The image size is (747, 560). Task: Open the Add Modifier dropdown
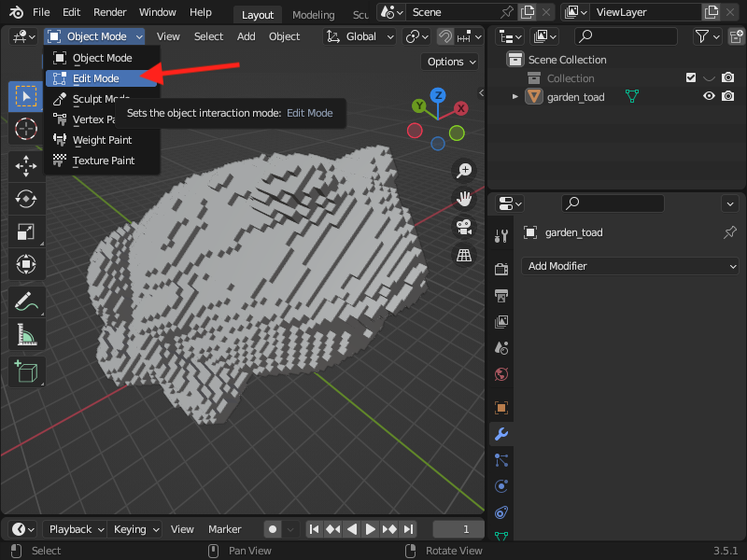point(629,266)
